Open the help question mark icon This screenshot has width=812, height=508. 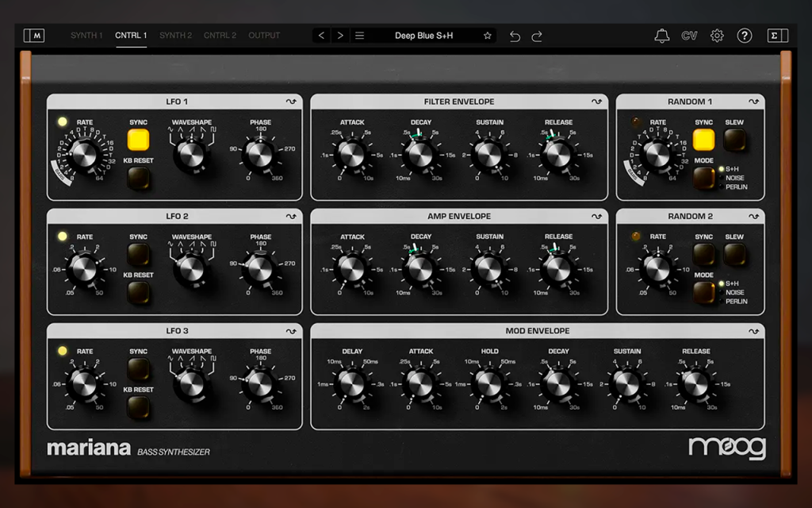(x=745, y=36)
